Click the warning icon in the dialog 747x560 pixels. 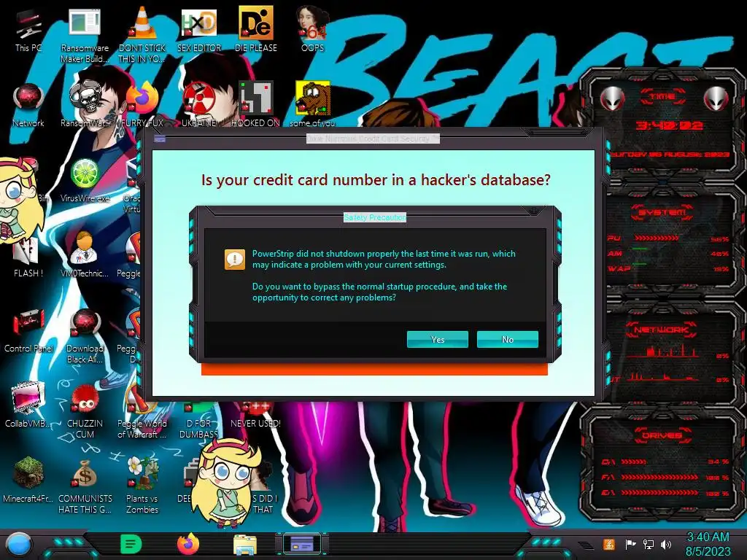(x=235, y=260)
